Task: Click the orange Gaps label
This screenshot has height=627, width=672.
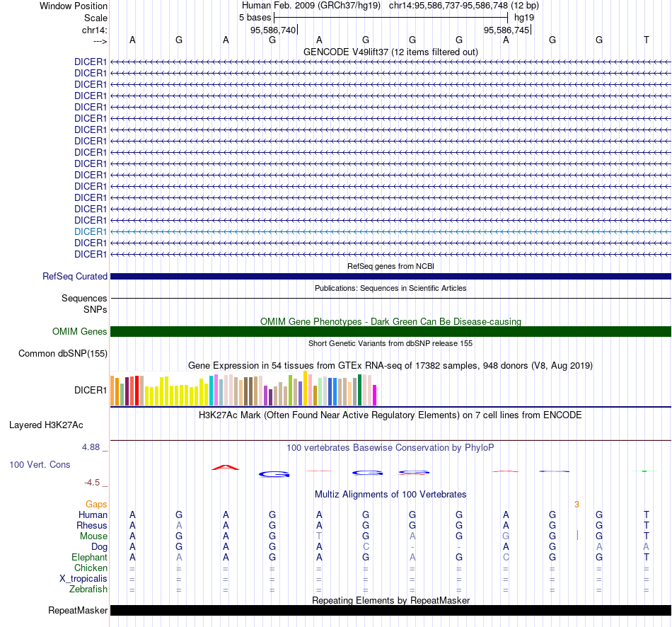Action: pyautogui.click(x=96, y=505)
